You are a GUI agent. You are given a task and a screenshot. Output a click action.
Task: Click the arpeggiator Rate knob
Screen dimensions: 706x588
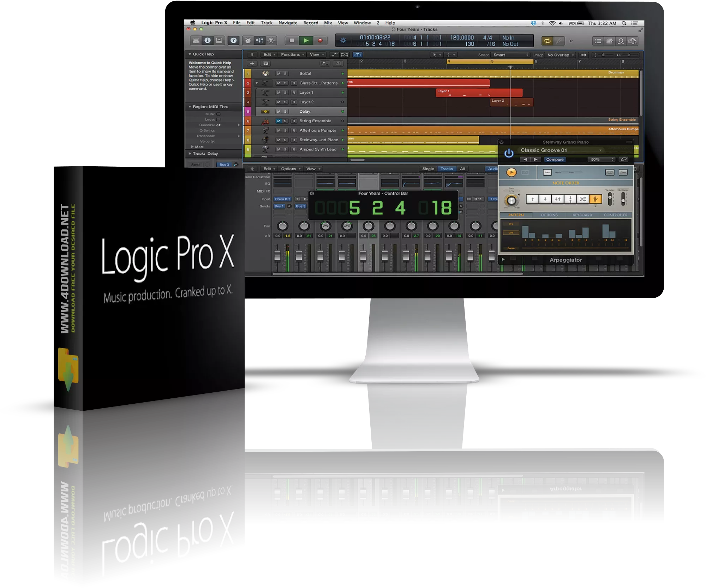point(511,201)
